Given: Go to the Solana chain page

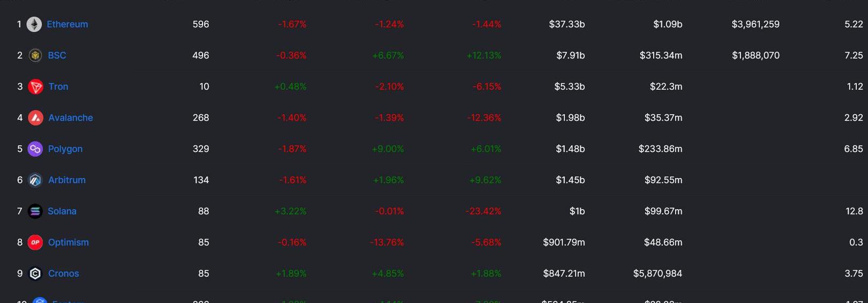Looking at the screenshot, I should pyautogui.click(x=62, y=211).
